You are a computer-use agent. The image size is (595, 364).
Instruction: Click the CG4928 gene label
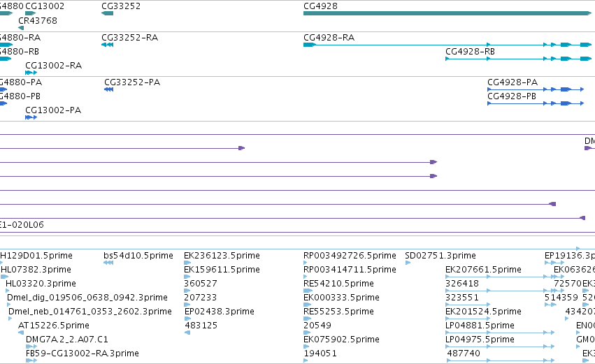(321, 6)
